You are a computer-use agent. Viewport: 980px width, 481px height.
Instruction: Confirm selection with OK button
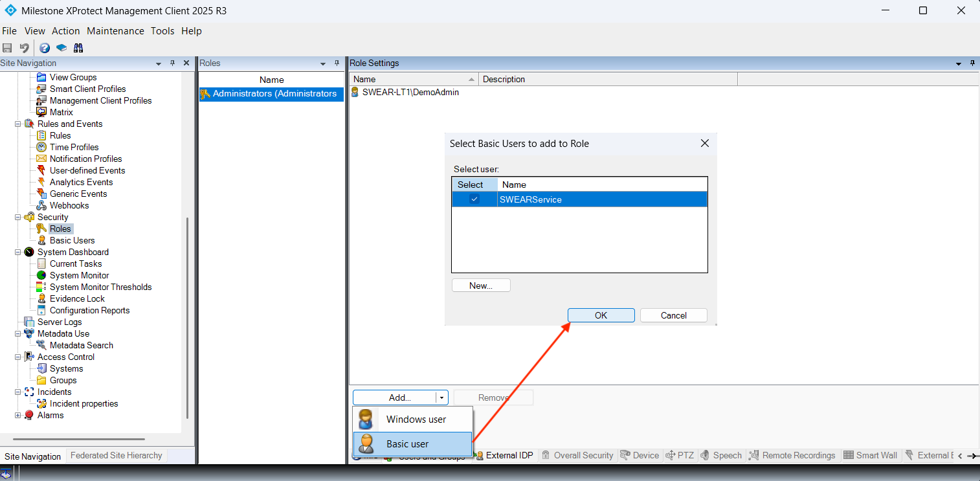[x=601, y=315]
